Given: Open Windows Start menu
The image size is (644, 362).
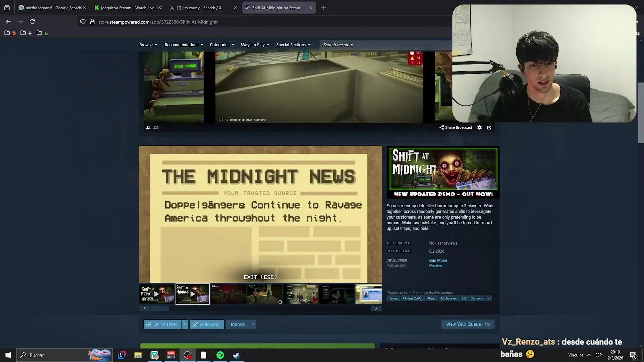Looking at the screenshot, I should (8, 355).
